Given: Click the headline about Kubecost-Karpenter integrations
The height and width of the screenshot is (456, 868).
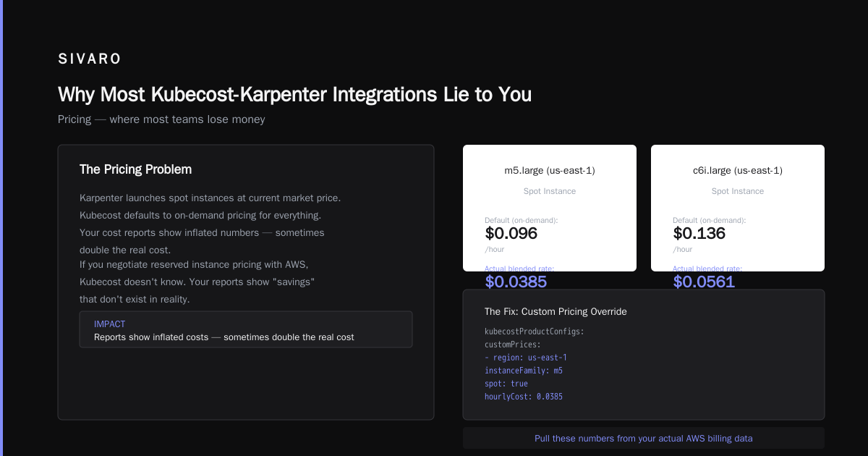Looking at the screenshot, I should coord(294,94).
